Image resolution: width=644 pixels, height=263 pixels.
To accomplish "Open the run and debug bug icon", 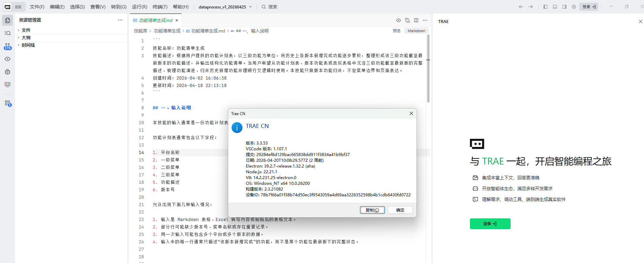I will 7,72.
